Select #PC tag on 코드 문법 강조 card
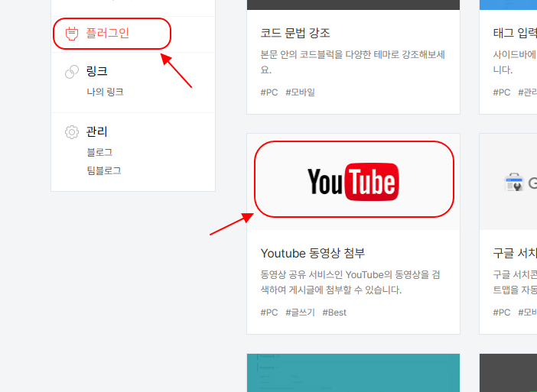537x392 pixels. (268, 92)
